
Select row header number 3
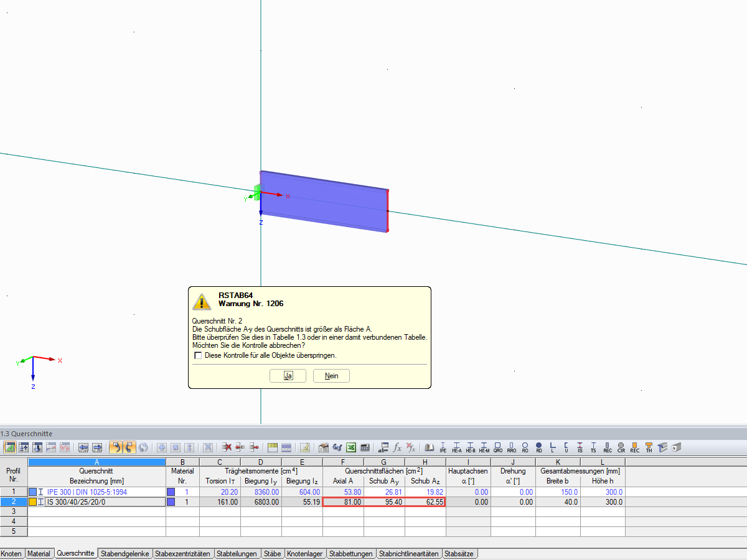pos(14,511)
